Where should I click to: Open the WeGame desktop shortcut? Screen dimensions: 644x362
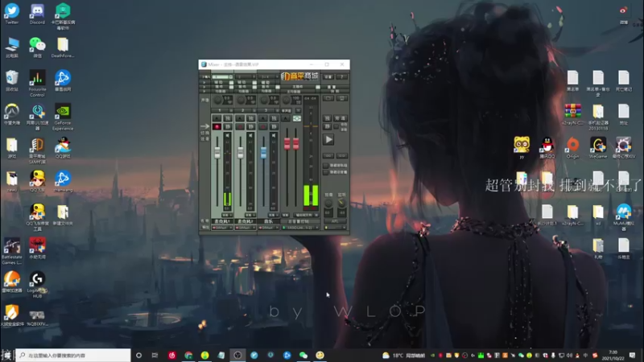[x=598, y=148]
